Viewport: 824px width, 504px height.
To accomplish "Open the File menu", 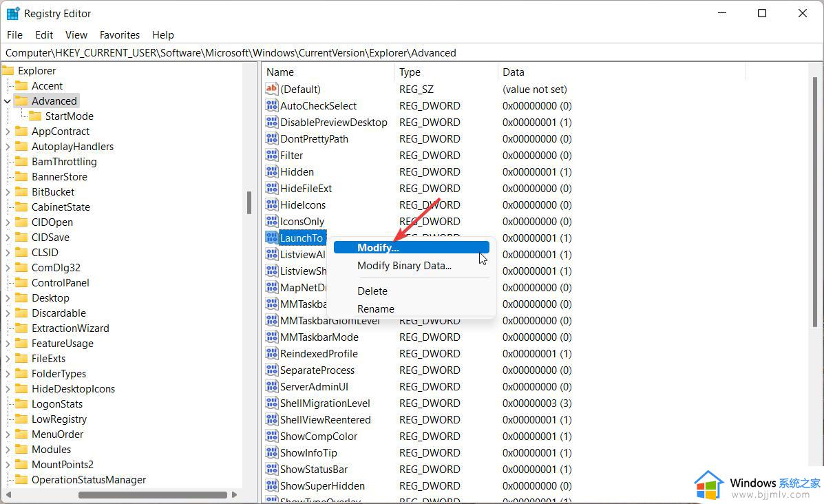I will 14,34.
